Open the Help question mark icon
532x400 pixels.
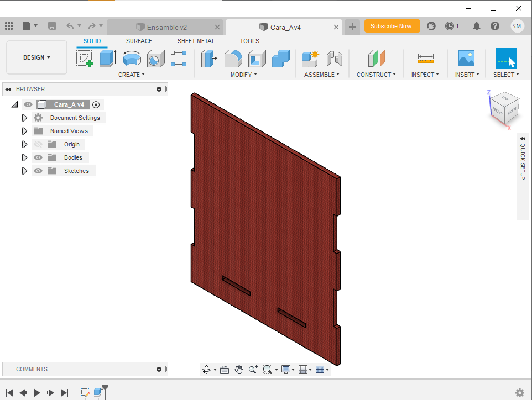tap(495, 26)
